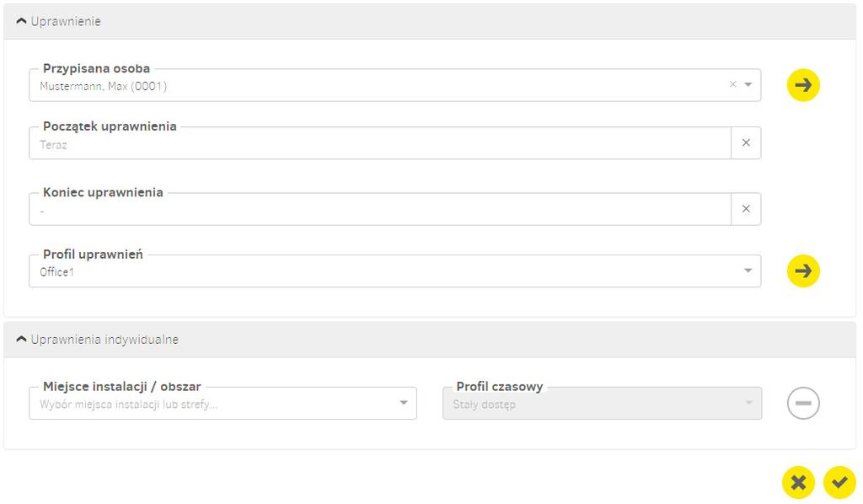Cancel with the yellow X button
Viewport: 863px width, 504px height.
[x=798, y=483]
